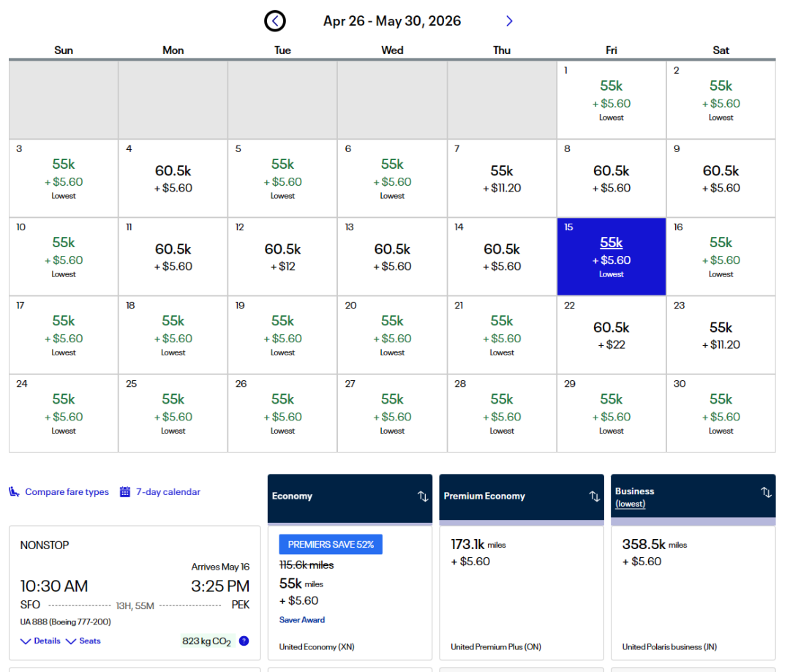Select May 30 lowest fare date
790x672 pixels.
click(721, 413)
